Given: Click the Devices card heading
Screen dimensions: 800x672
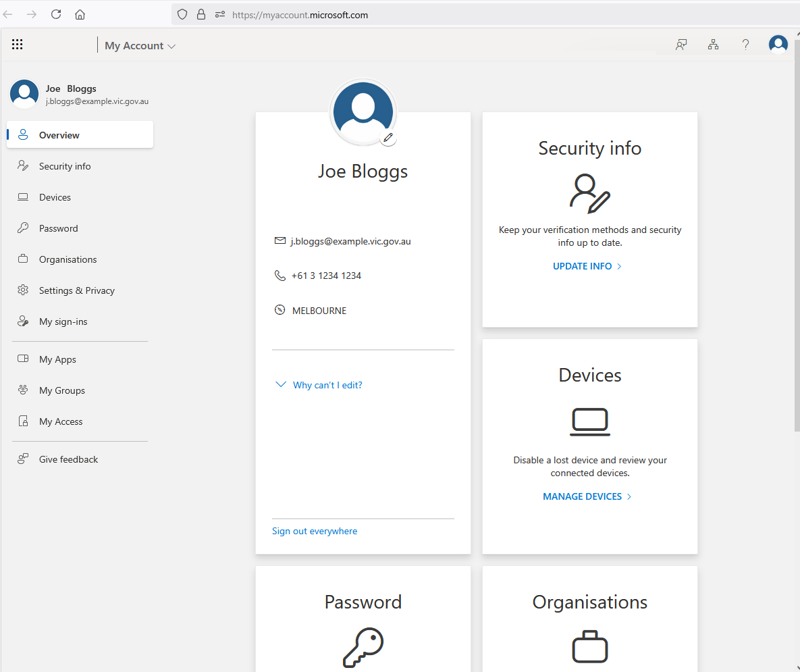Looking at the screenshot, I should point(590,375).
